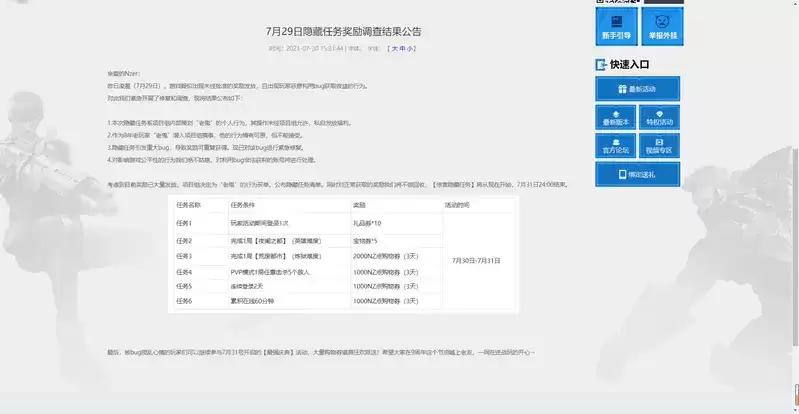
Task: Select the 最新版本 quick entry tile
Action: coord(615,117)
